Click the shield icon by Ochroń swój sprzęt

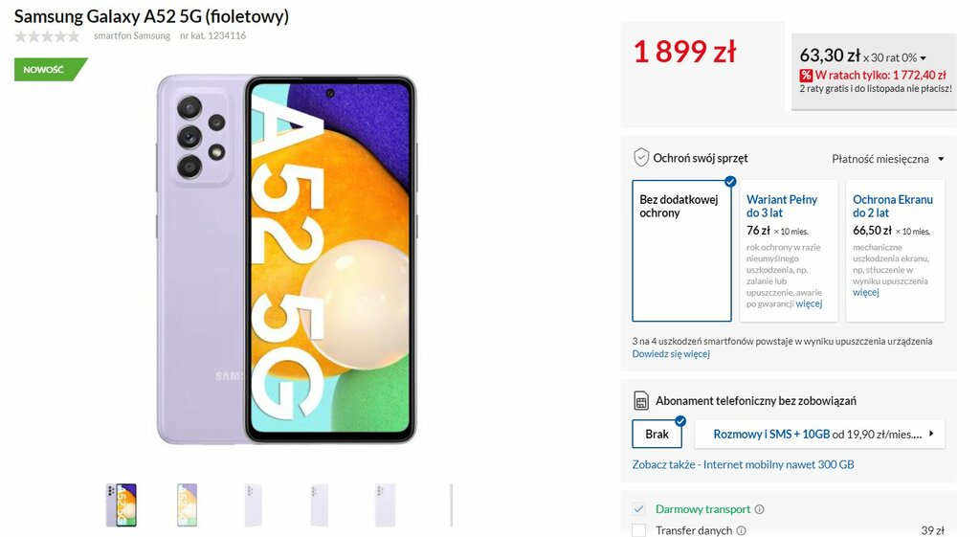(641, 158)
